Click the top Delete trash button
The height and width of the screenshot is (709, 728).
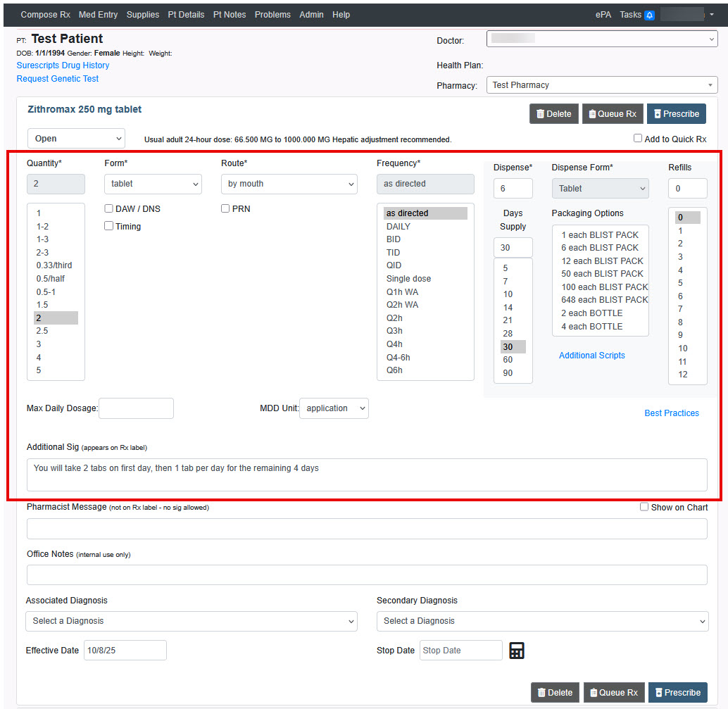click(554, 114)
